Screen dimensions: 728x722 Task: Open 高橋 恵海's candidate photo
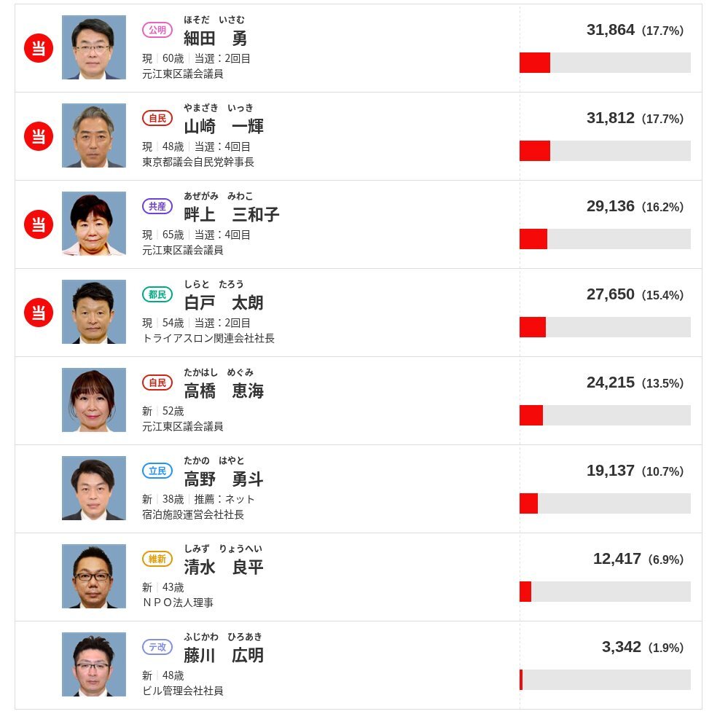94,400
